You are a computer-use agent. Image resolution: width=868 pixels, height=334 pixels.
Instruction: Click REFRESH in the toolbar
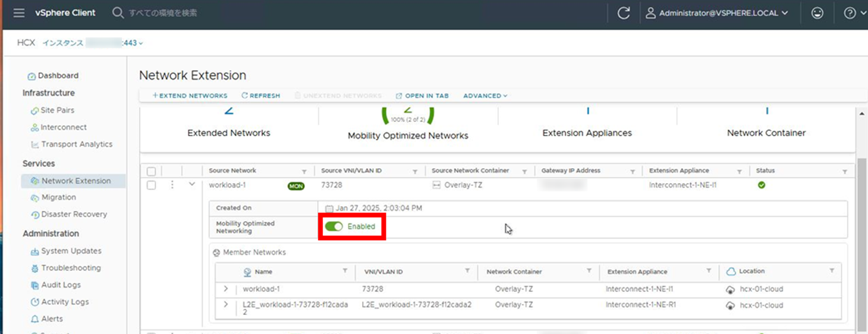(260, 96)
